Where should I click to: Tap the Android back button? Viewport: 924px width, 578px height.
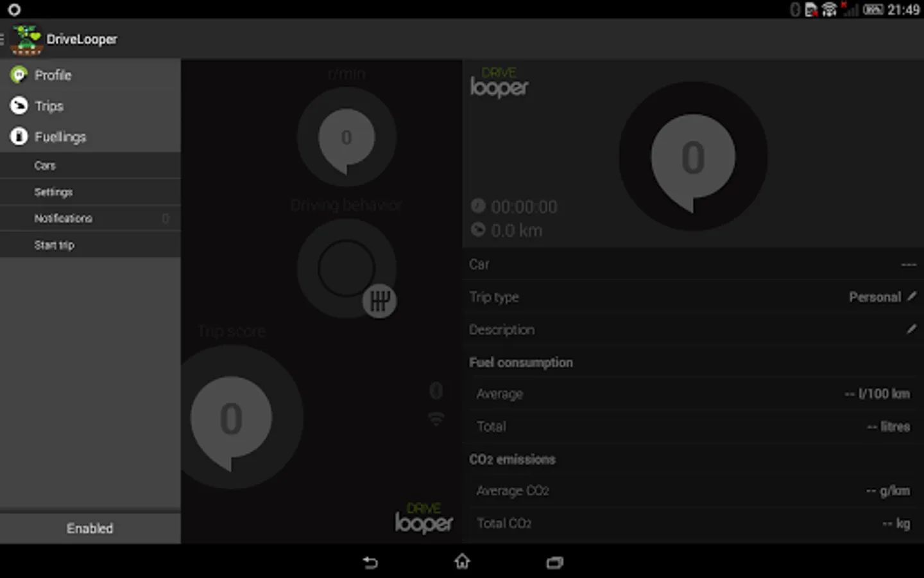click(x=370, y=563)
